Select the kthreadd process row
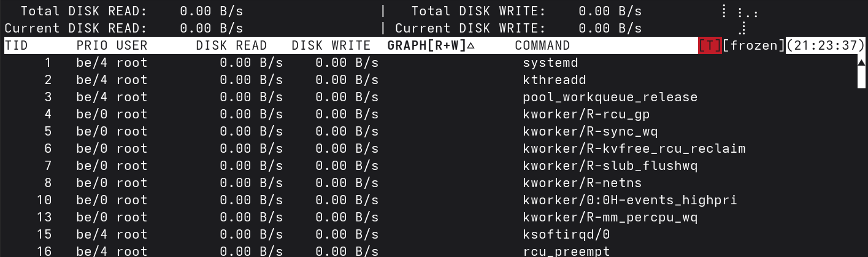 (554, 80)
